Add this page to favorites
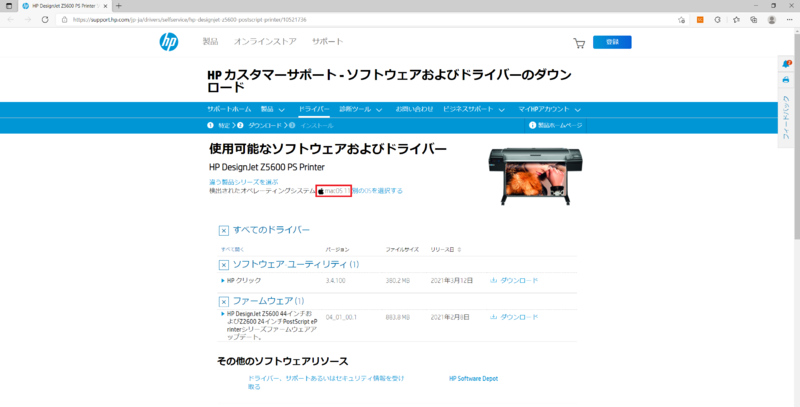 click(682, 19)
